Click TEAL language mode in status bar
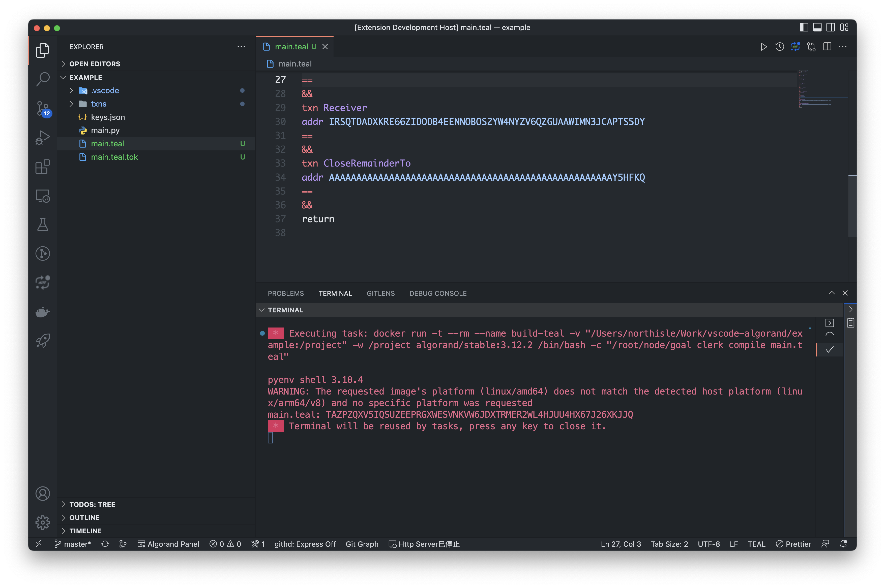 (x=756, y=544)
